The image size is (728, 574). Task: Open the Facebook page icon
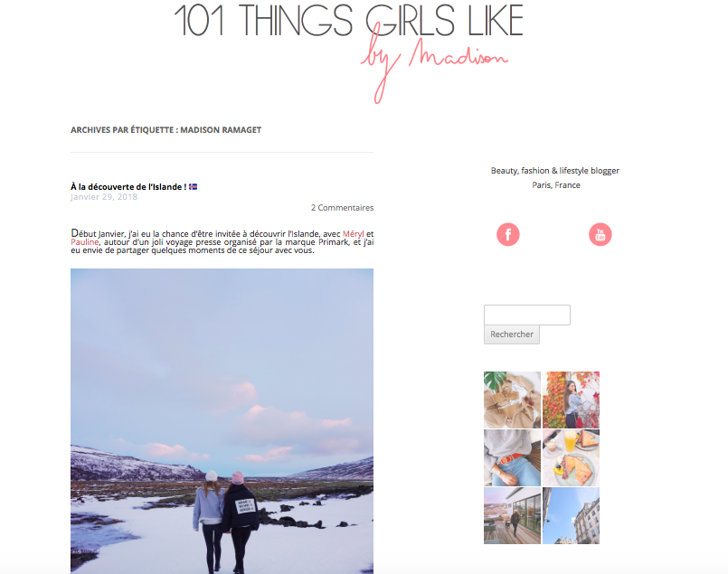[508, 234]
